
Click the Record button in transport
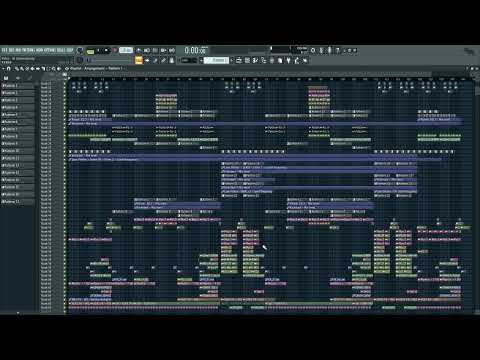115,51
